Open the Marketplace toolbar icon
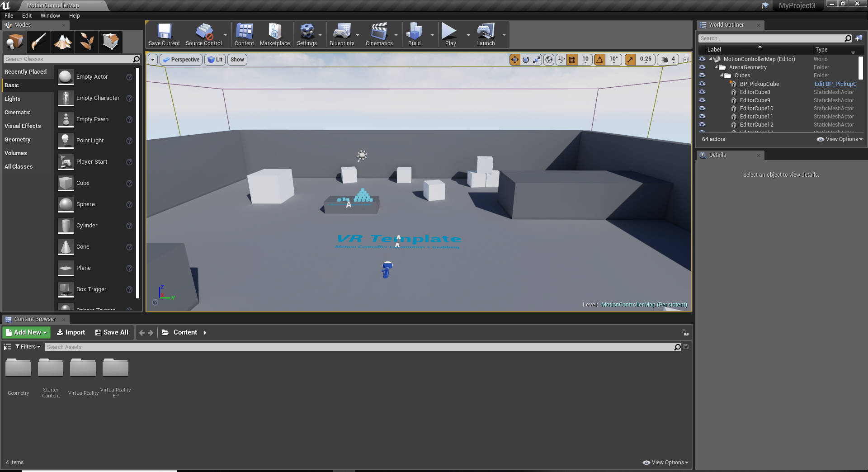Viewport: 868px width, 472px height. point(275,35)
